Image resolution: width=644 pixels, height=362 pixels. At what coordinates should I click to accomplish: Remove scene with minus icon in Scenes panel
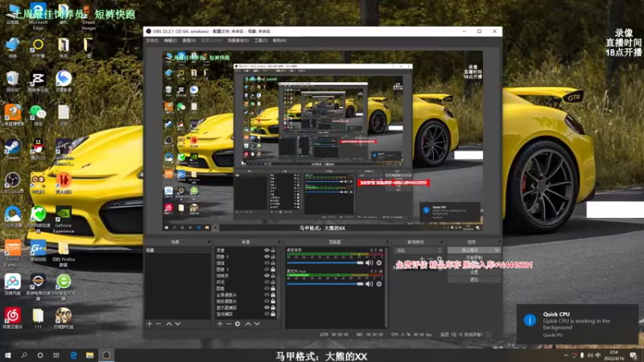point(159,324)
